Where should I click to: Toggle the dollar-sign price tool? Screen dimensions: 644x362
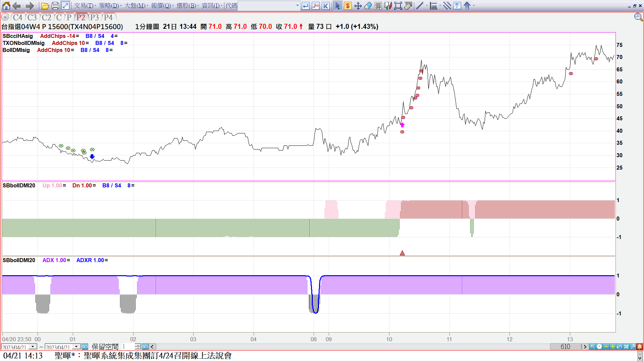click(347, 6)
